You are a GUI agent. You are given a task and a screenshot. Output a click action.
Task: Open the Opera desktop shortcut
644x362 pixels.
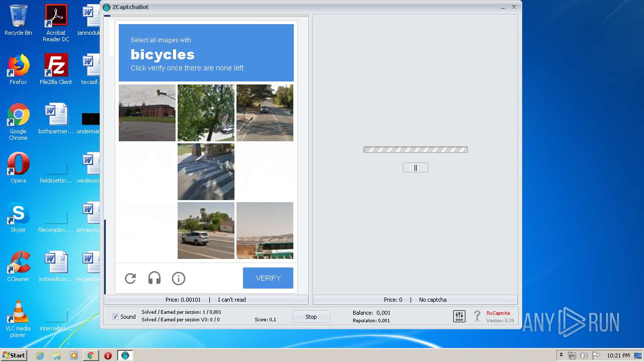pos(18,168)
